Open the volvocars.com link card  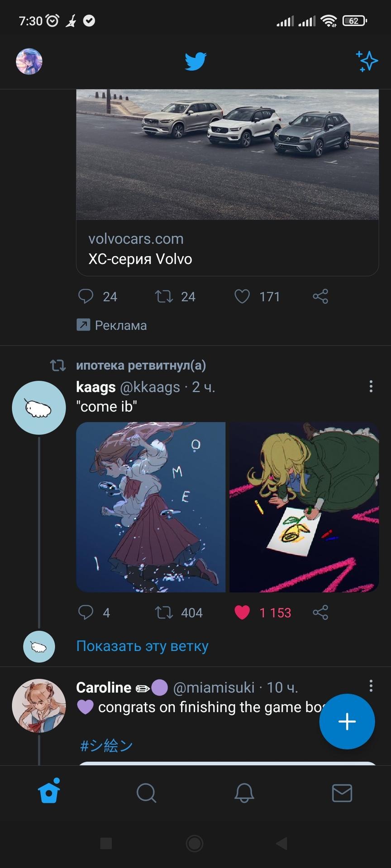click(227, 249)
